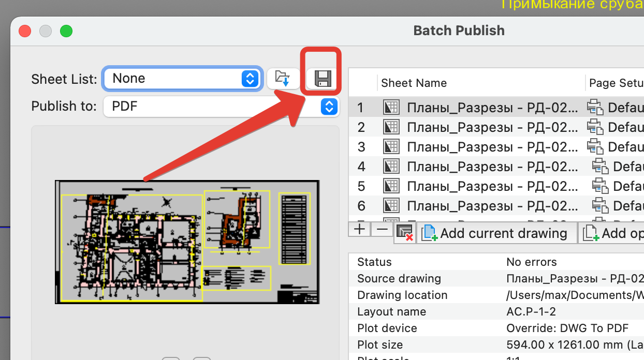Load a sheet list from folder
Viewport: 644px width, 360px height.
click(284, 78)
